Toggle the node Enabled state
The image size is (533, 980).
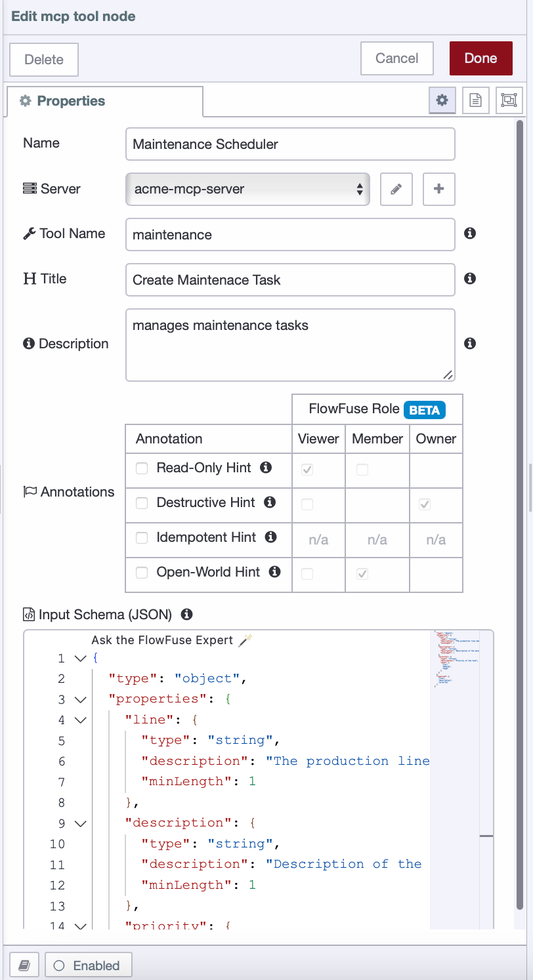tap(88, 965)
